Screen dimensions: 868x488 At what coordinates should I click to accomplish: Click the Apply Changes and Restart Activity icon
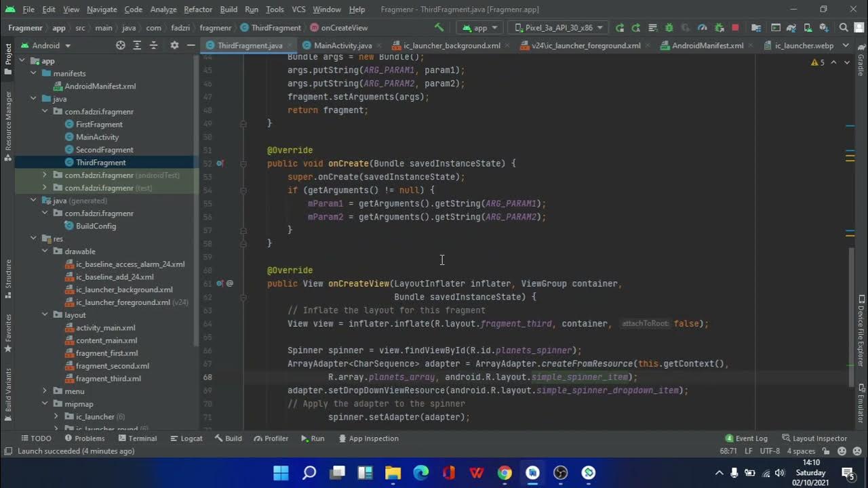[x=635, y=28]
